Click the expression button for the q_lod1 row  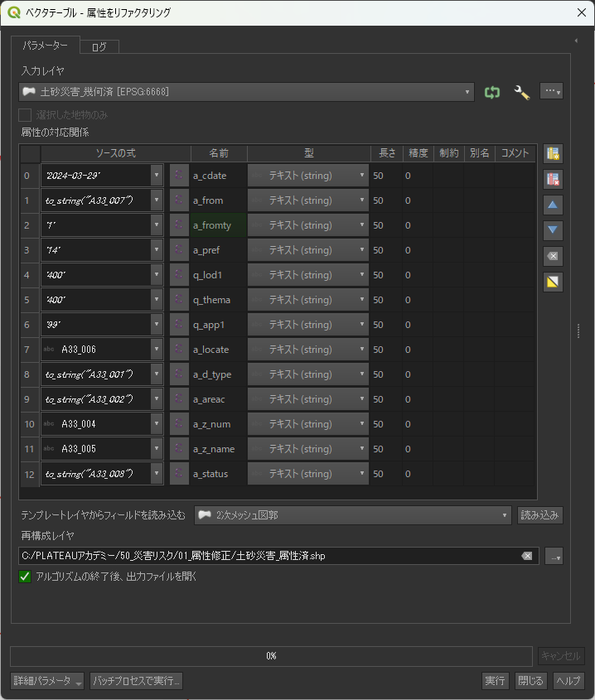pyautogui.click(x=179, y=275)
